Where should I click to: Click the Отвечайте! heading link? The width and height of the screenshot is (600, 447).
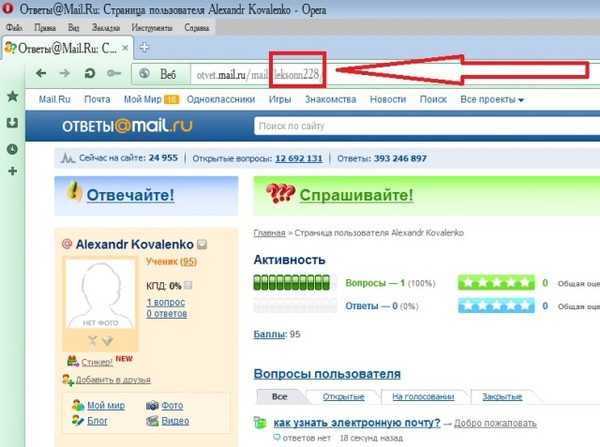130,195
